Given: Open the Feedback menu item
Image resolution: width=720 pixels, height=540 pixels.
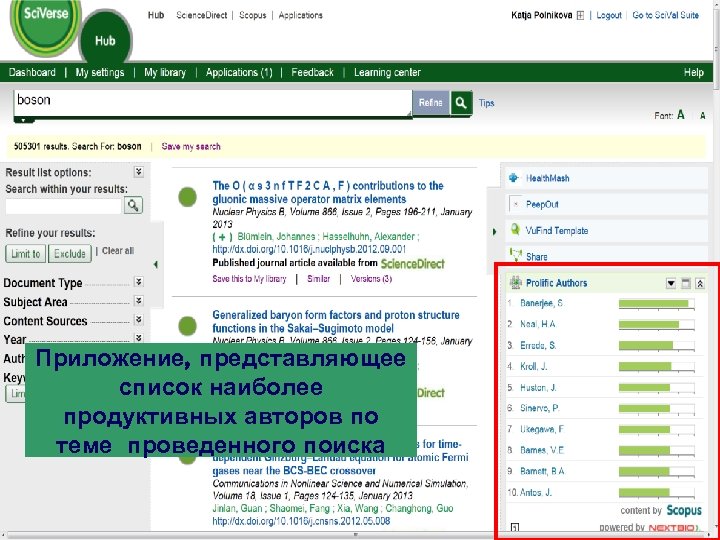Looking at the screenshot, I should (312, 73).
